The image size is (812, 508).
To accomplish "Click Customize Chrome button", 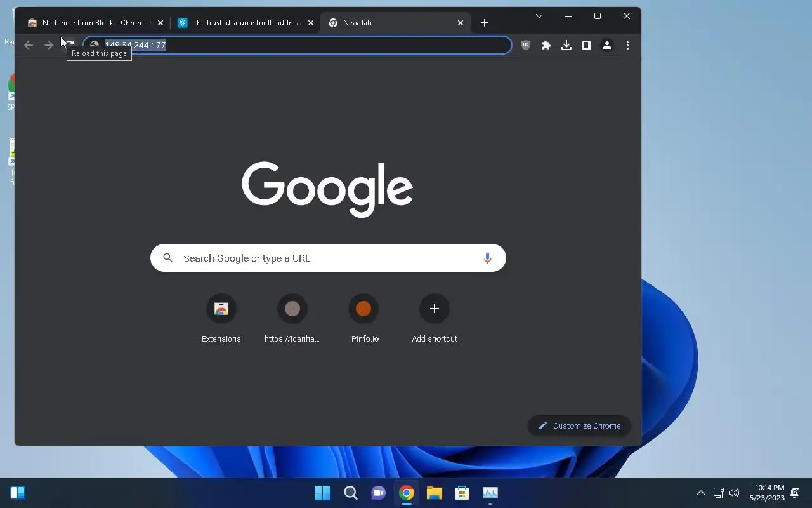I will [x=579, y=425].
